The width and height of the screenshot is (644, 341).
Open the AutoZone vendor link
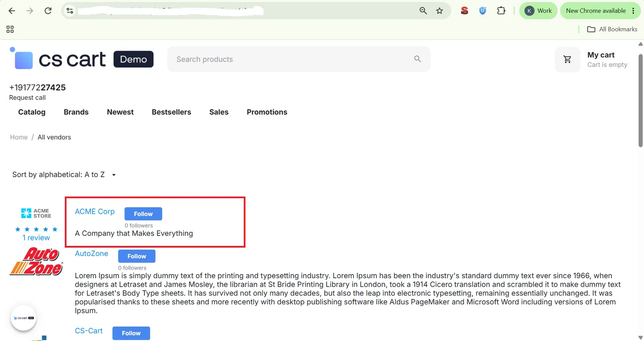pos(91,254)
